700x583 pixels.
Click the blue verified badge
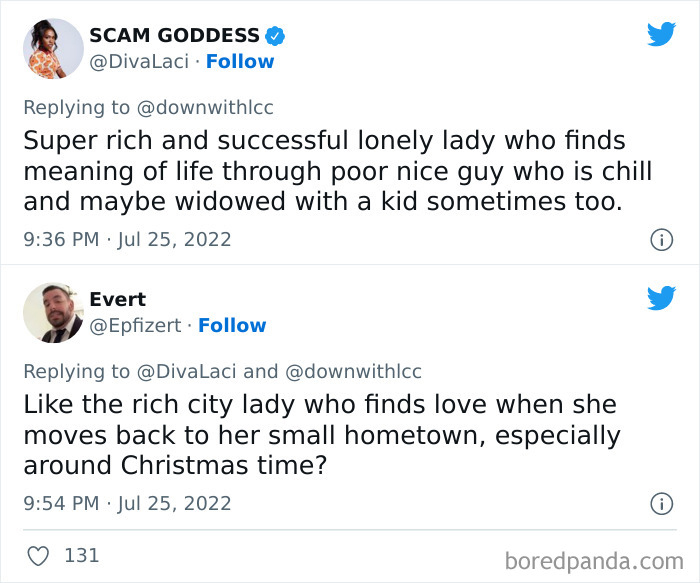click(x=275, y=36)
